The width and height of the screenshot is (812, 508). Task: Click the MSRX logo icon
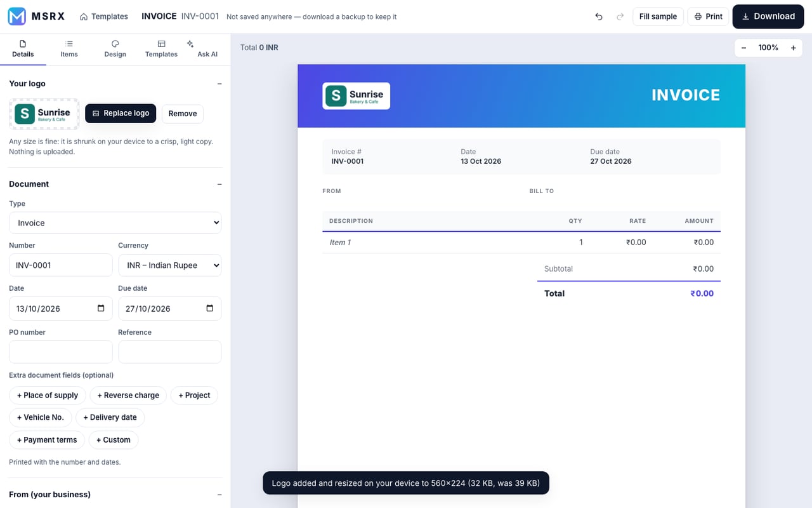tap(17, 17)
